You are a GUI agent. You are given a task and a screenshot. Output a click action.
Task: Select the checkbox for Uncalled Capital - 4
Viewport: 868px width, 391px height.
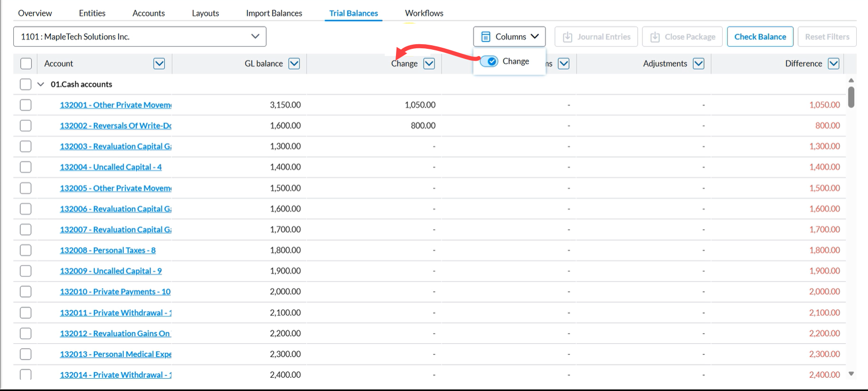pyautogui.click(x=26, y=167)
